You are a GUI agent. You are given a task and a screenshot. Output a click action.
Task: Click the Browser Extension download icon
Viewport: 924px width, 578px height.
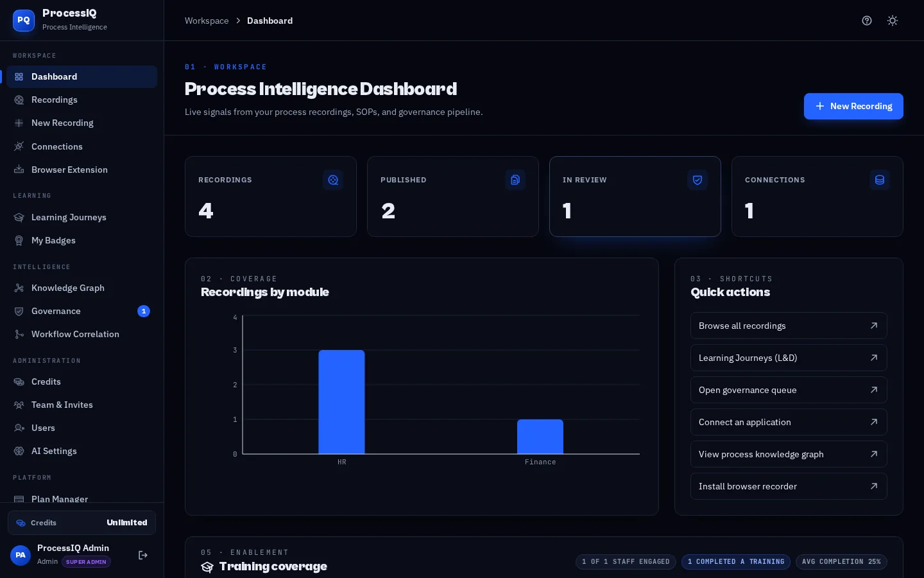(x=19, y=170)
